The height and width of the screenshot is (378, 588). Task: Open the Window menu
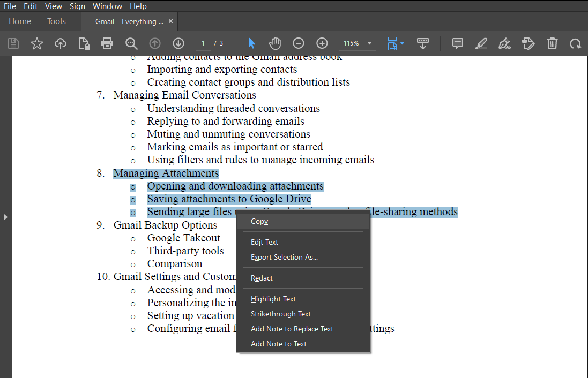[x=107, y=6]
